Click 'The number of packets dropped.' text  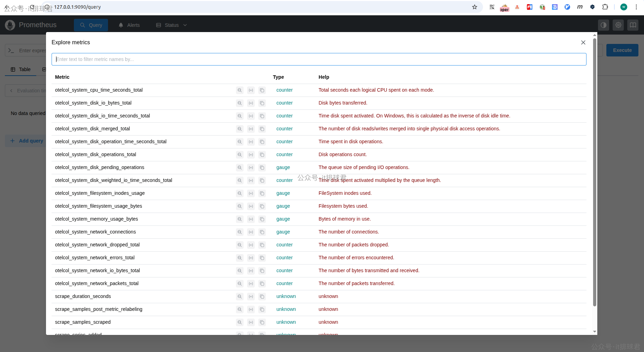point(354,245)
